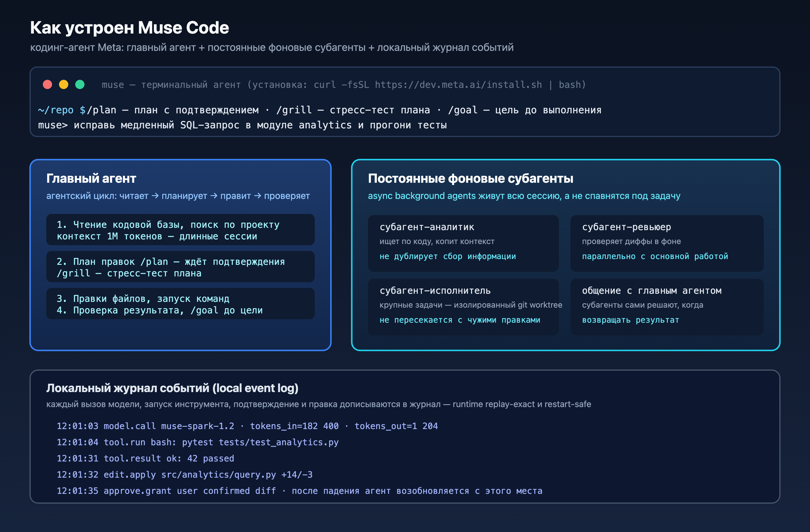Select log row '12:01:32 edit.apply src/analytics/query.py'

(x=185, y=474)
